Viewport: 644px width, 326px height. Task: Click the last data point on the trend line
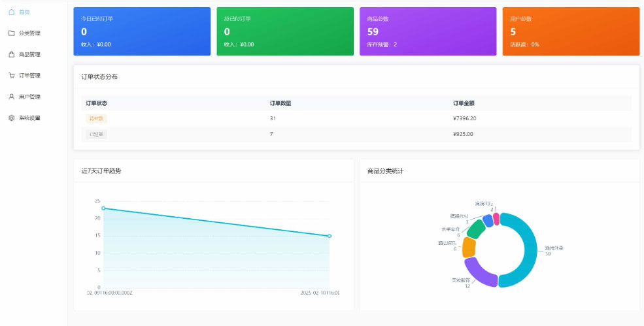pyautogui.click(x=330, y=236)
